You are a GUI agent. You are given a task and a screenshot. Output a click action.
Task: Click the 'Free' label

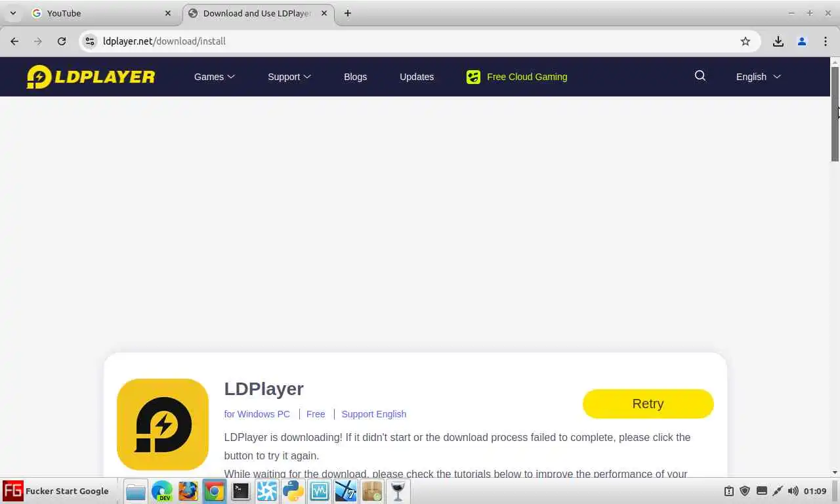(x=316, y=414)
